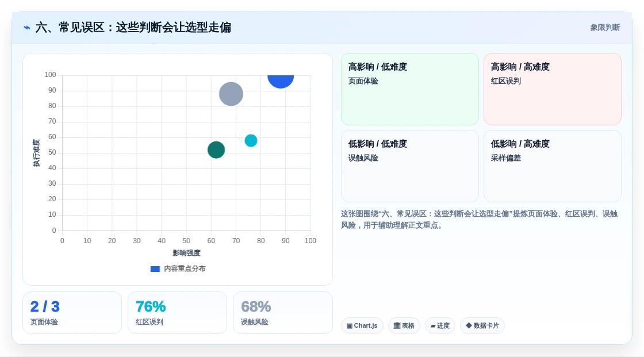Click the section title 六、常见误区
644x357 pixels.
point(133,28)
